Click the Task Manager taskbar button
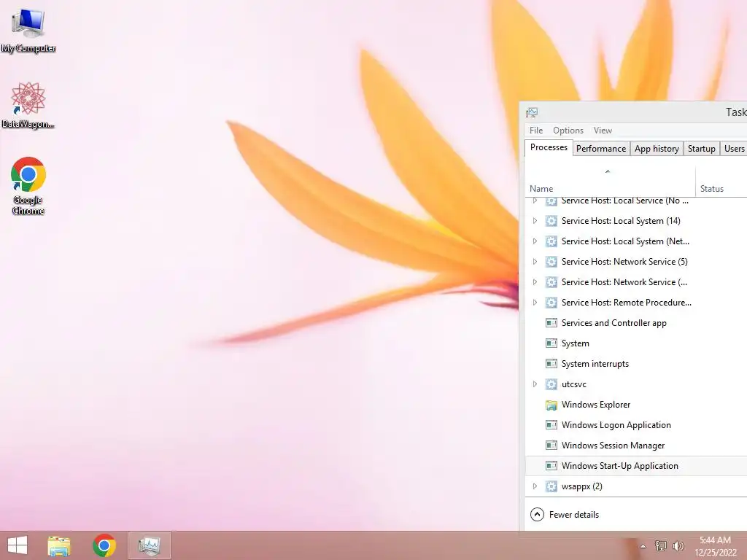This screenshot has height=560, width=747. [150, 545]
